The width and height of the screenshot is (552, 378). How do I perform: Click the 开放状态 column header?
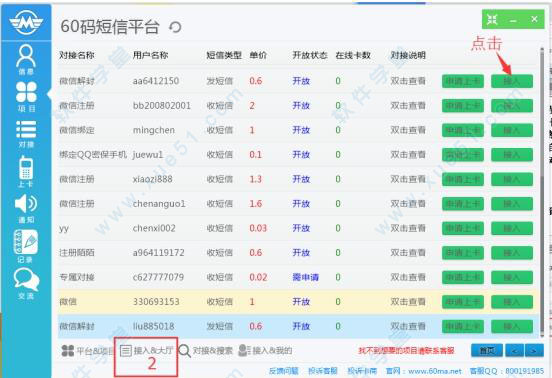click(310, 55)
